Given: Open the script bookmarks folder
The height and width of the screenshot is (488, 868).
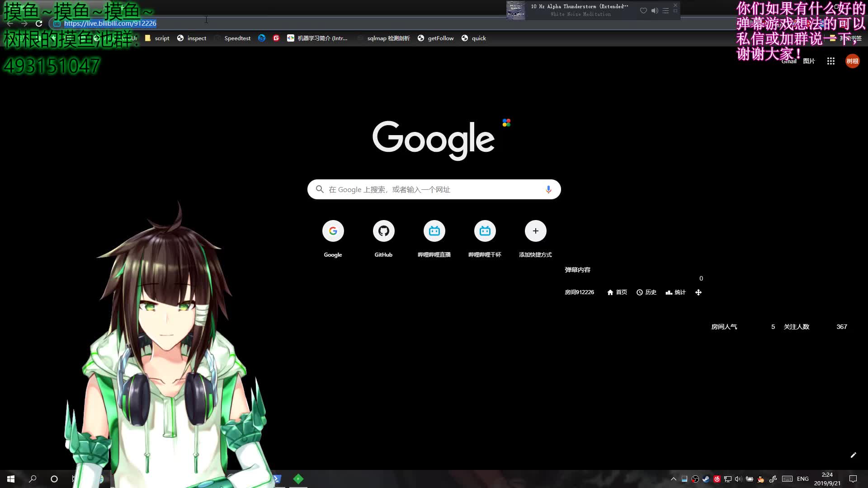Looking at the screenshot, I should pos(157,38).
